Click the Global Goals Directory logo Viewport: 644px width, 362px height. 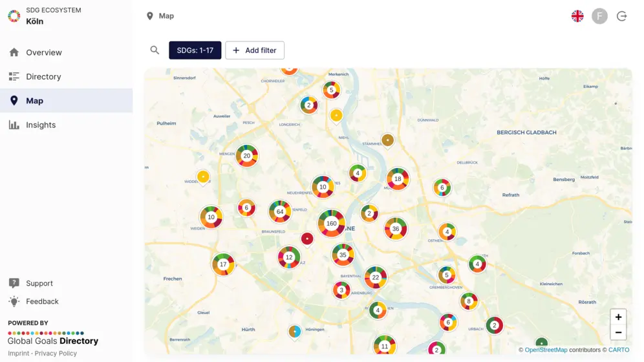(x=53, y=338)
